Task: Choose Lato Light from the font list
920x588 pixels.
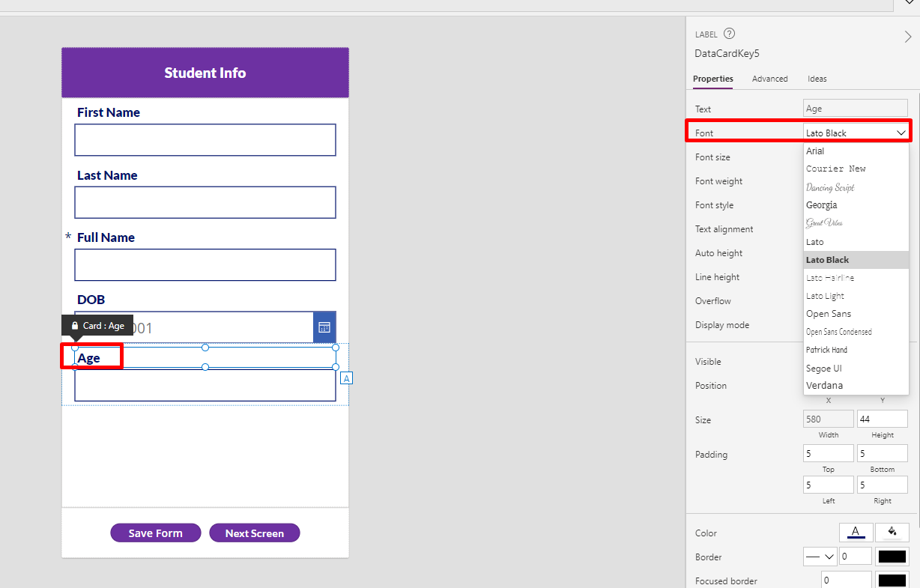Action: coord(856,296)
